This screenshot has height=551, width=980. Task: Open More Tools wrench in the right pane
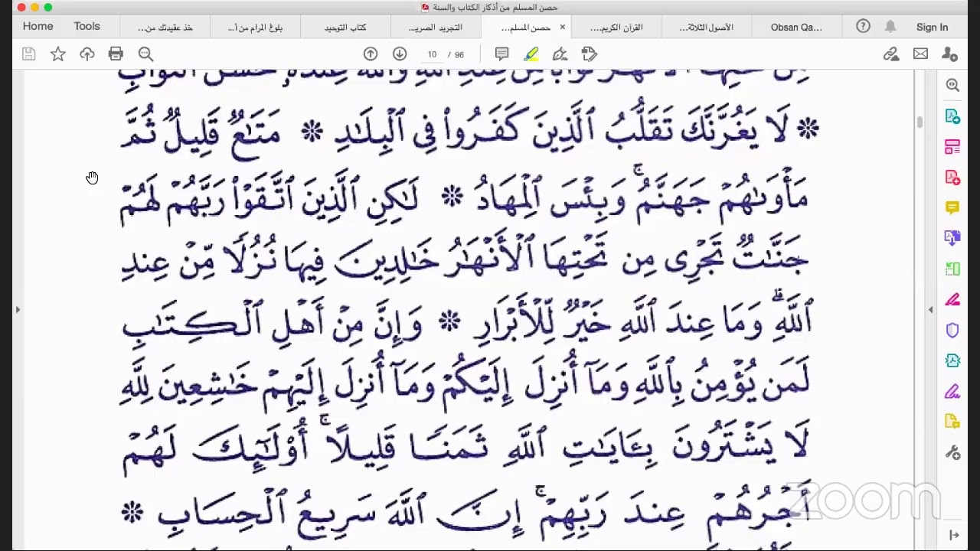click(x=952, y=453)
